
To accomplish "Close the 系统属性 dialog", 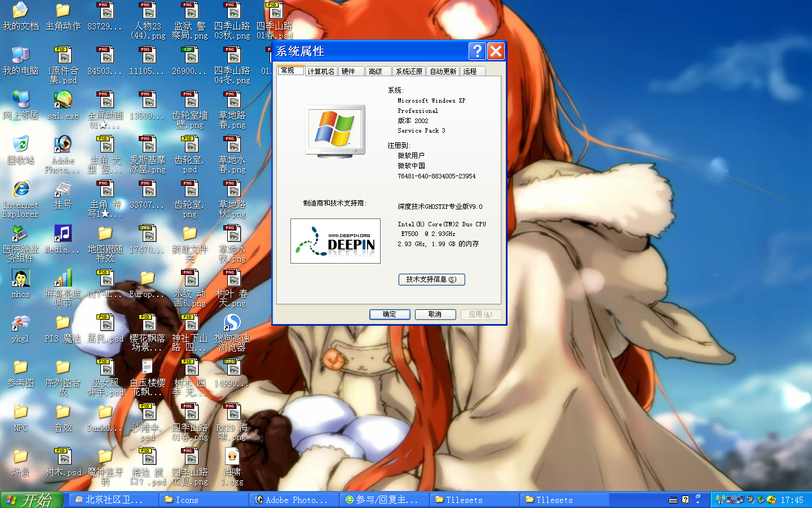I will tap(496, 51).
